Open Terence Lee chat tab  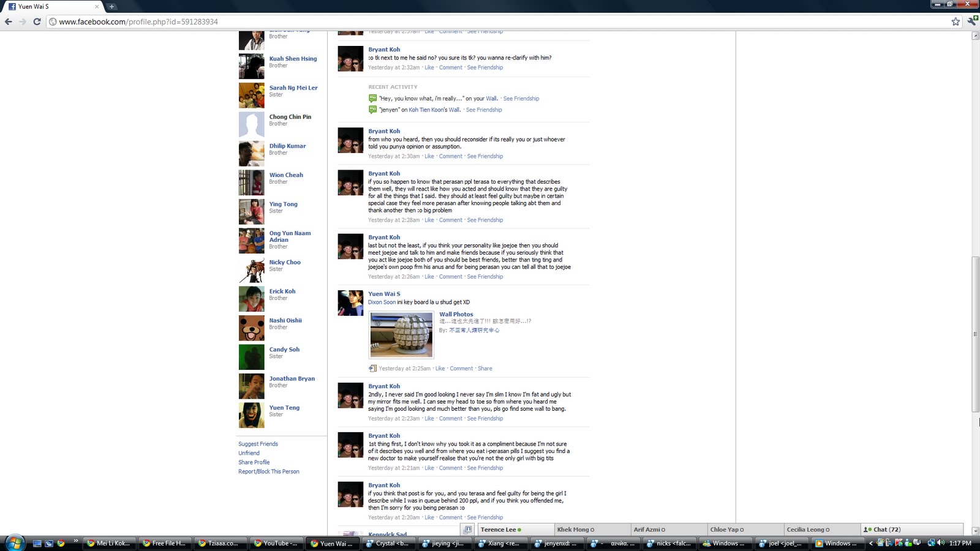click(516, 530)
